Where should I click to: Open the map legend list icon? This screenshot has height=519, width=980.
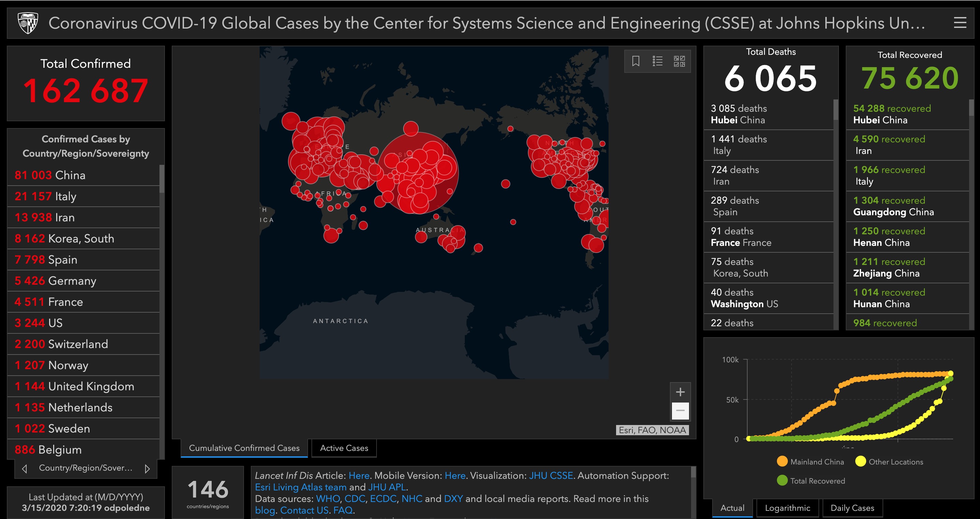pyautogui.click(x=657, y=61)
